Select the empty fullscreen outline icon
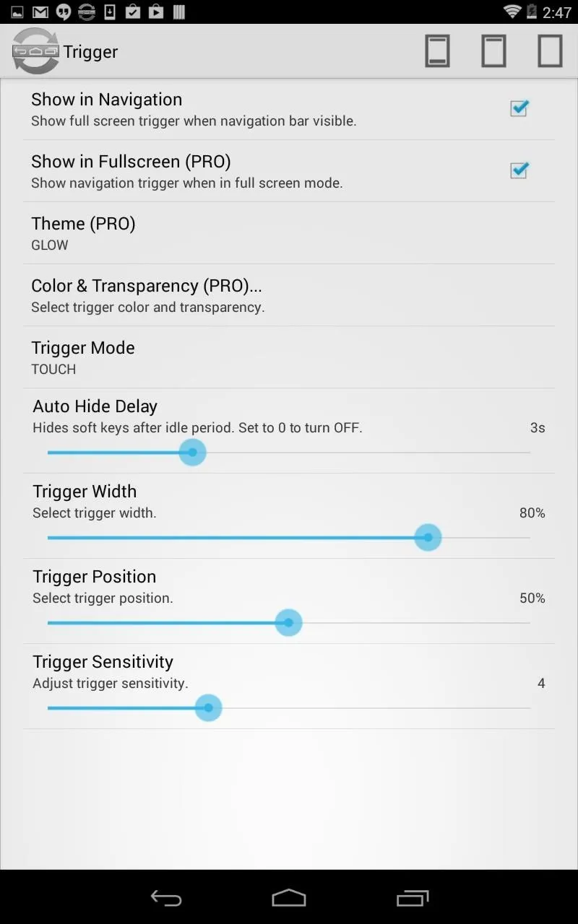 coord(550,51)
